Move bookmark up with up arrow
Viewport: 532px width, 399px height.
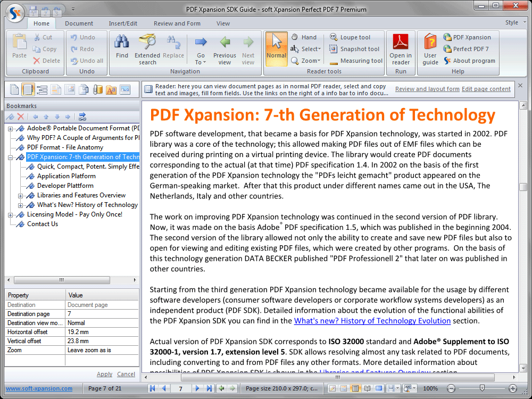[x=46, y=117]
